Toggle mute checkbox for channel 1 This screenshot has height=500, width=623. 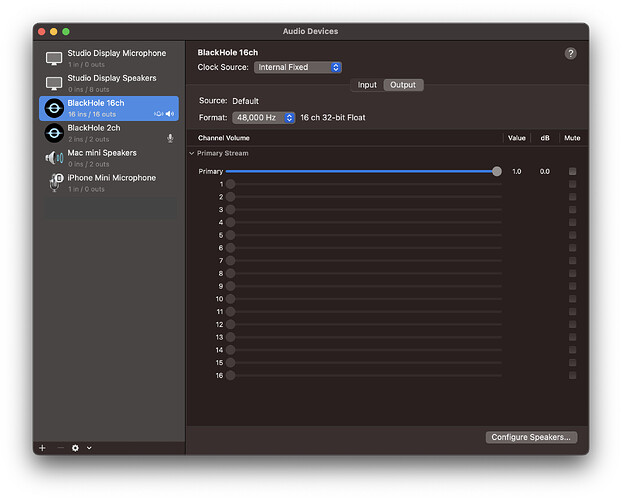[572, 184]
